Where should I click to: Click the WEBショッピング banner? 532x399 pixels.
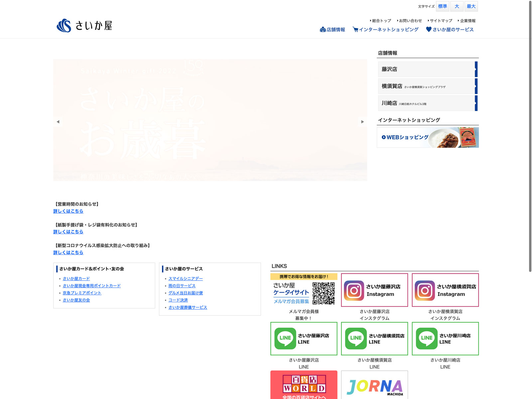pos(428,137)
